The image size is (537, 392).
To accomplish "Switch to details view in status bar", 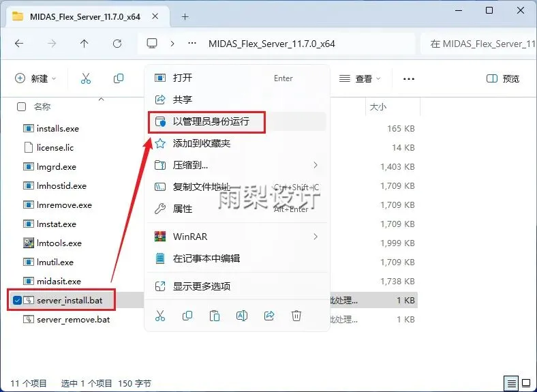I will pyautogui.click(x=511, y=383).
